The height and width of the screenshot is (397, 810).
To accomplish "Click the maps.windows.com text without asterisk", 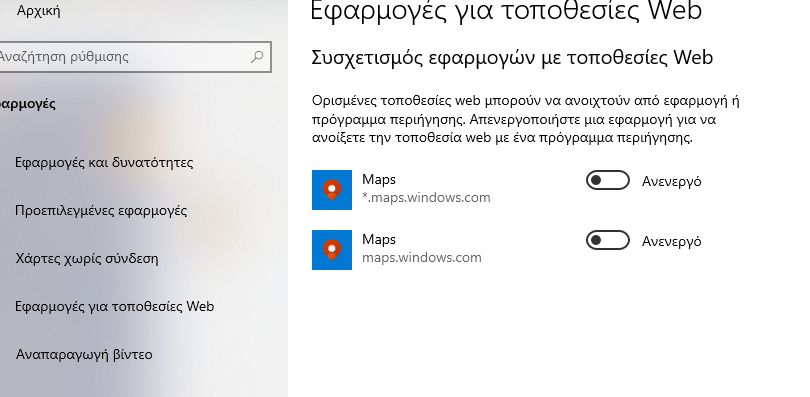I will pos(422,258).
